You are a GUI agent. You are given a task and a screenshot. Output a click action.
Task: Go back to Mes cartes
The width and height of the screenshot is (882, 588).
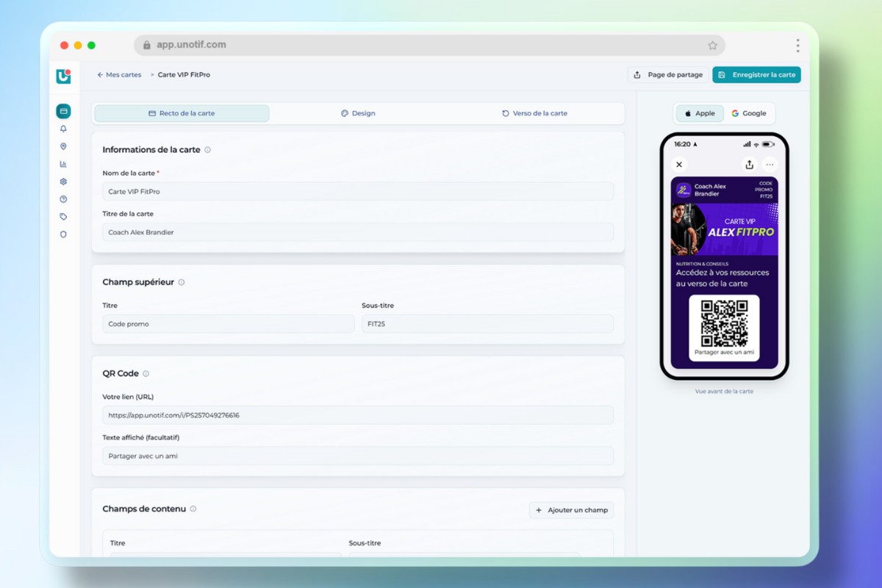pos(119,75)
